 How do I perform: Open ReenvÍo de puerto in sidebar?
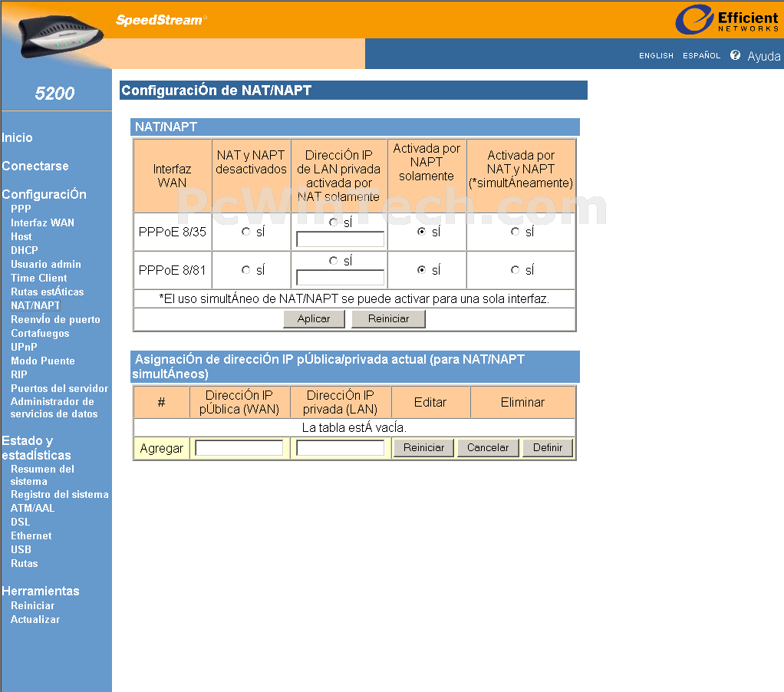coord(55,319)
